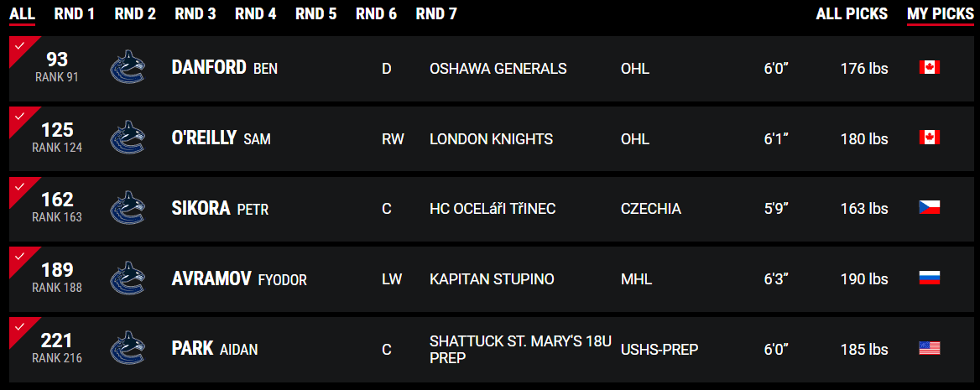Select the RND 4 tab

[x=256, y=13]
